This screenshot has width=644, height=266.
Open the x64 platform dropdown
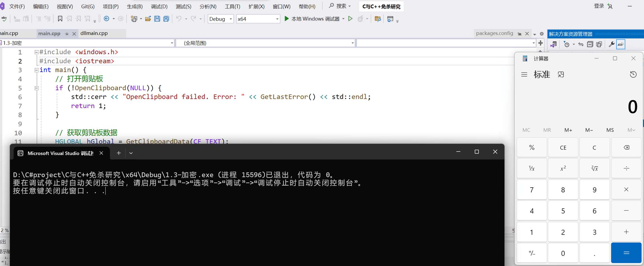[x=258, y=19]
